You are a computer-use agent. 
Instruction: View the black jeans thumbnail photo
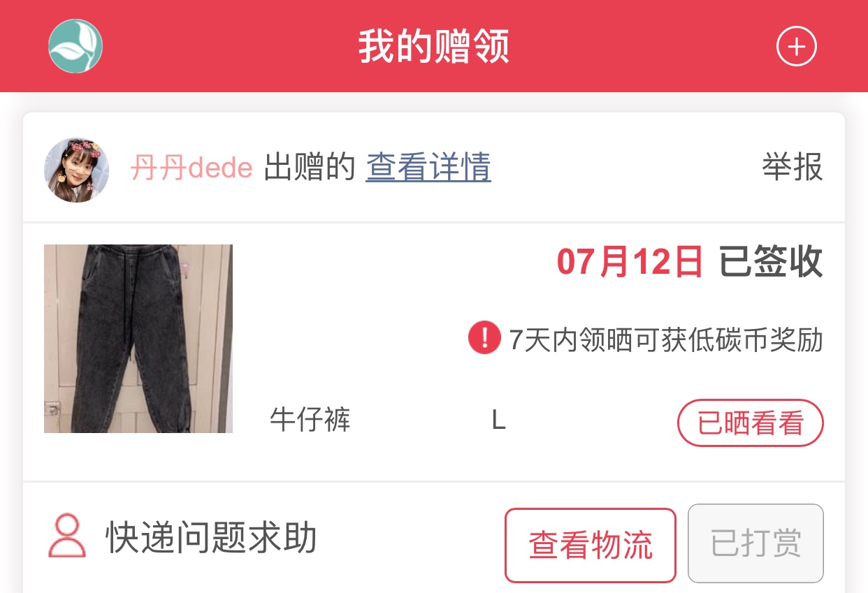pos(138,339)
